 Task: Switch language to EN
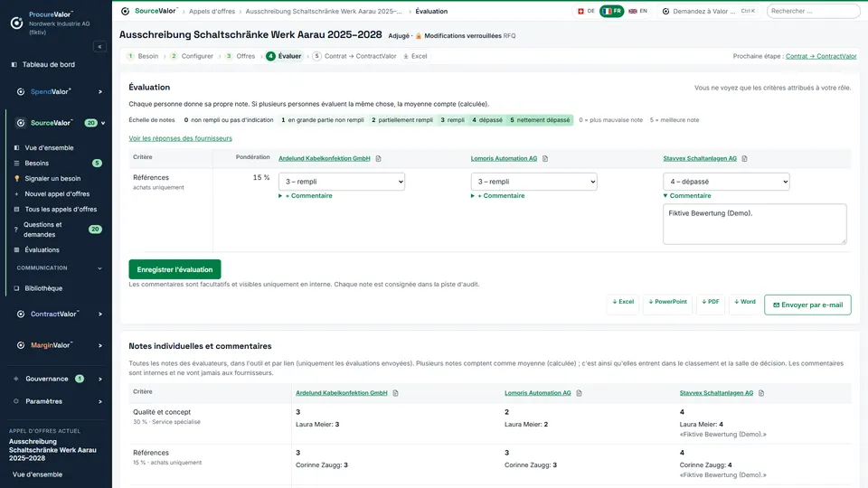[x=637, y=11]
